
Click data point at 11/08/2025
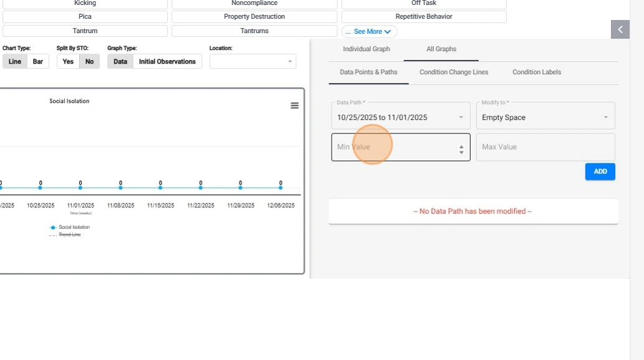[x=120, y=187]
